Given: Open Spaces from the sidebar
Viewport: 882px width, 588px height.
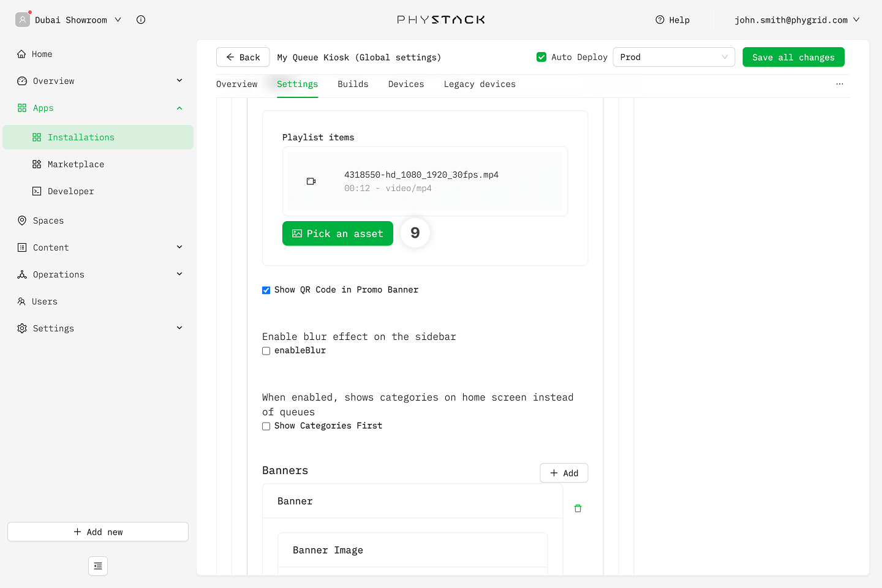Looking at the screenshot, I should [x=48, y=221].
